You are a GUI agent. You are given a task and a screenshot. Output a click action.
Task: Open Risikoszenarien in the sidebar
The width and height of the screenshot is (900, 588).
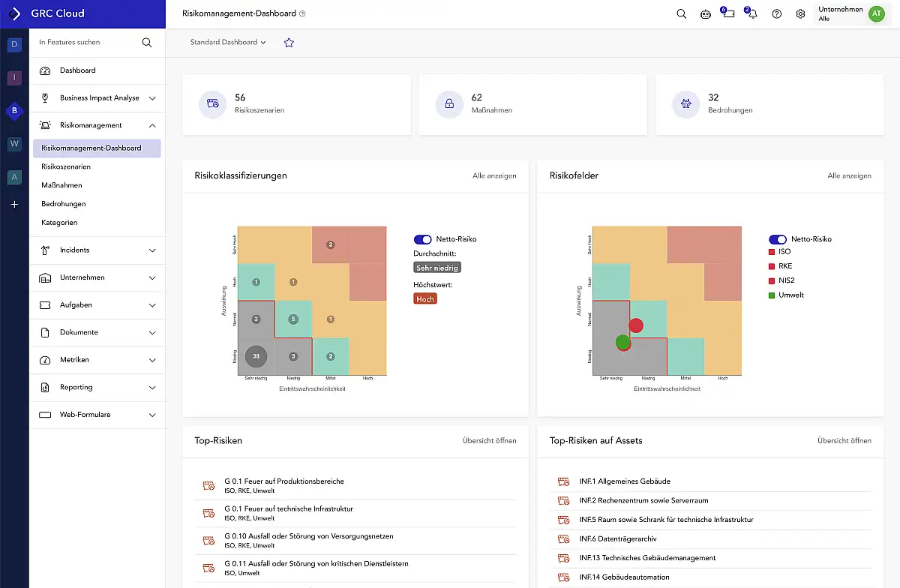tap(66, 166)
